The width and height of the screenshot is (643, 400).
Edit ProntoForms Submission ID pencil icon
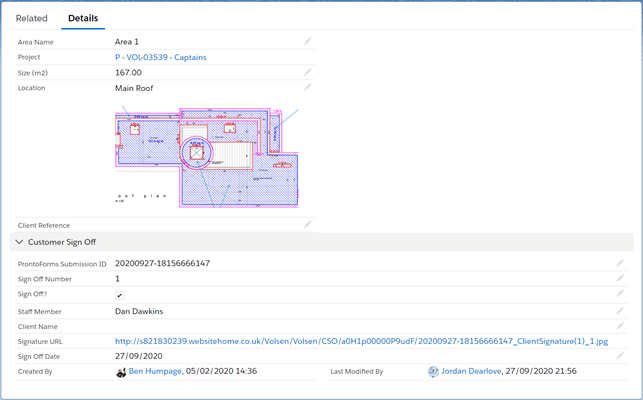pyautogui.click(x=620, y=263)
